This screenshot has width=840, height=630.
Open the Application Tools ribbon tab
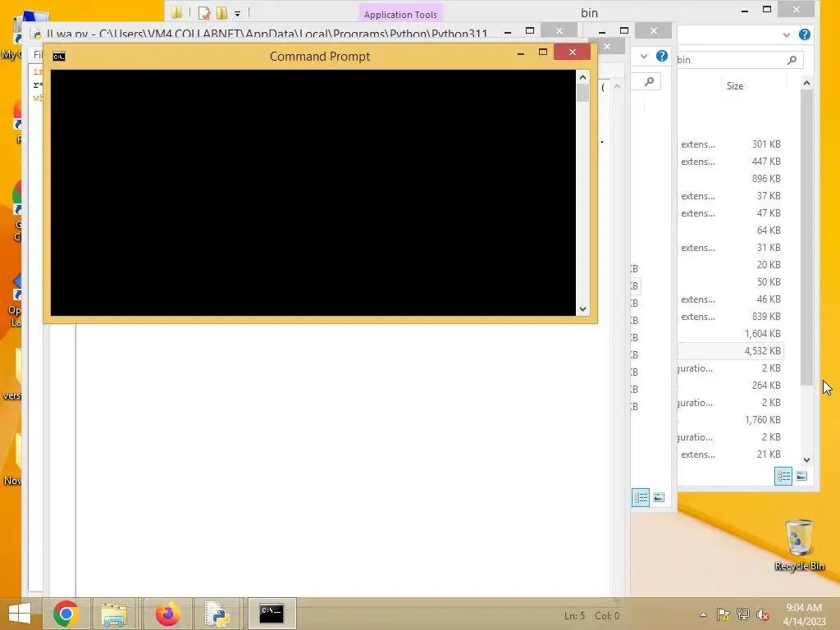click(x=400, y=15)
